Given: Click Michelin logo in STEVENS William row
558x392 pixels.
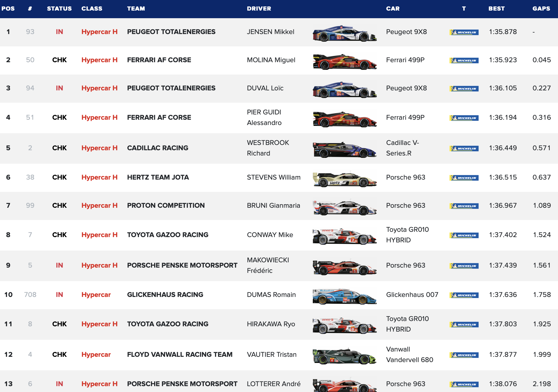Looking at the screenshot, I should coord(464,178).
